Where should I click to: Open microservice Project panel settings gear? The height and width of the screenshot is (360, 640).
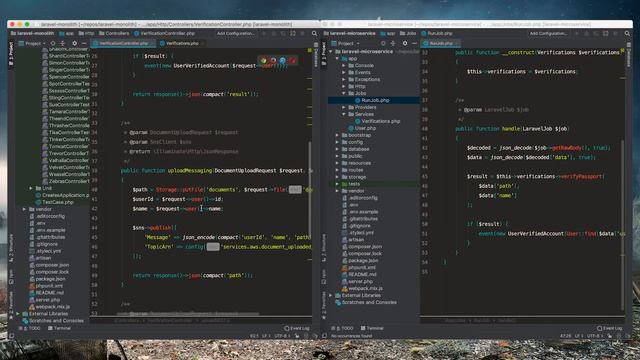(x=404, y=43)
